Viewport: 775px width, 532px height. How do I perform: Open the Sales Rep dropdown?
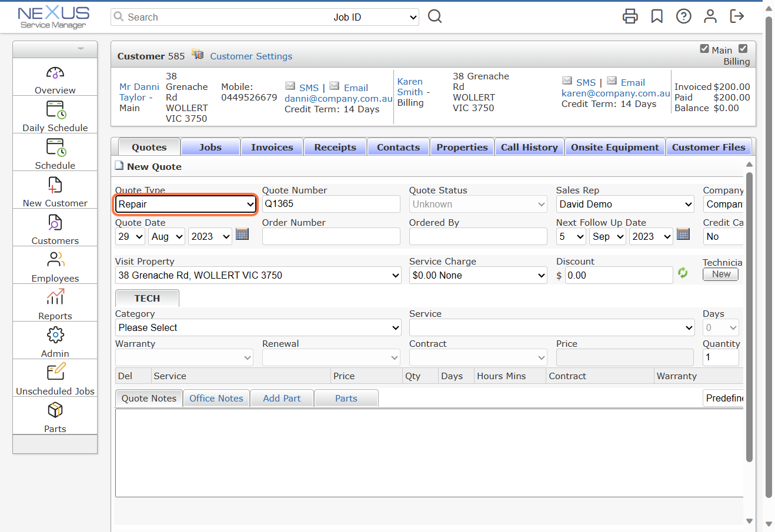[x=625, y=204]
